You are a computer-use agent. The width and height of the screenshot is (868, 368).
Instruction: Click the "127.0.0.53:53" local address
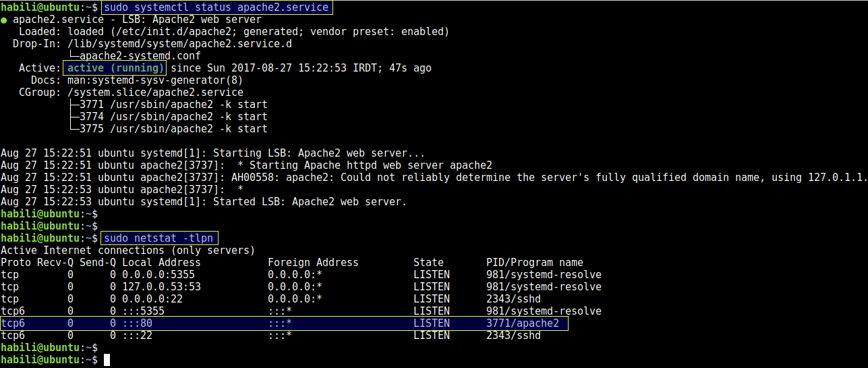[x=161, y=287]
